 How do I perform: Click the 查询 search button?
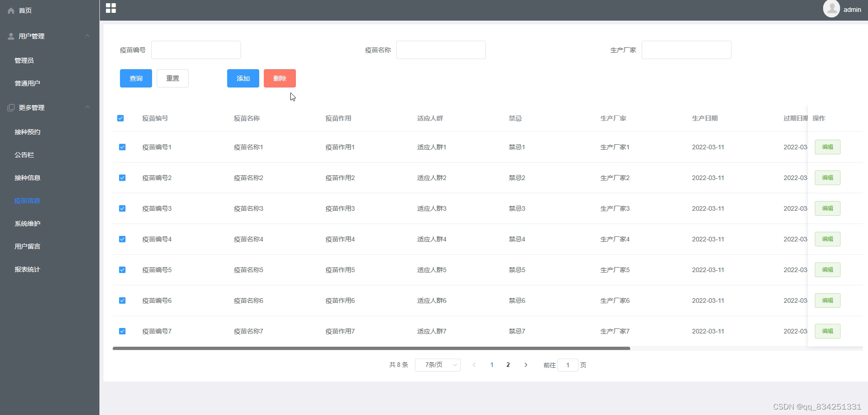(136, 78)
